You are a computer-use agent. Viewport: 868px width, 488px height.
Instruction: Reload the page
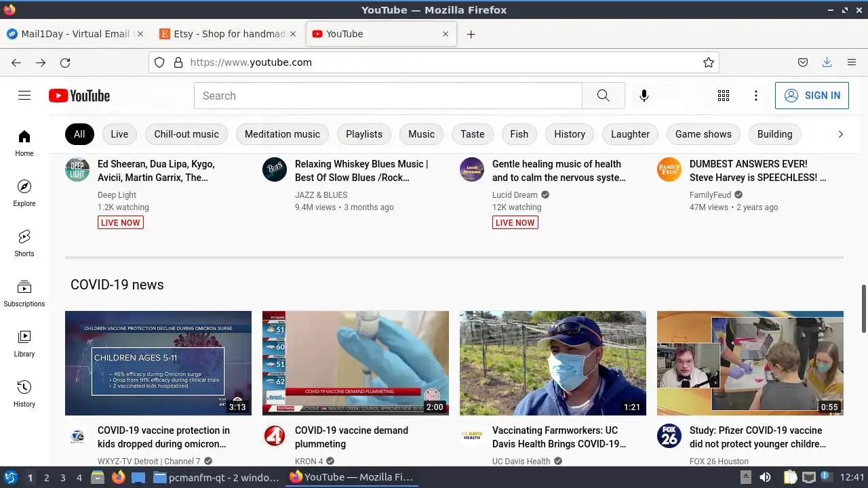(65, 62)
